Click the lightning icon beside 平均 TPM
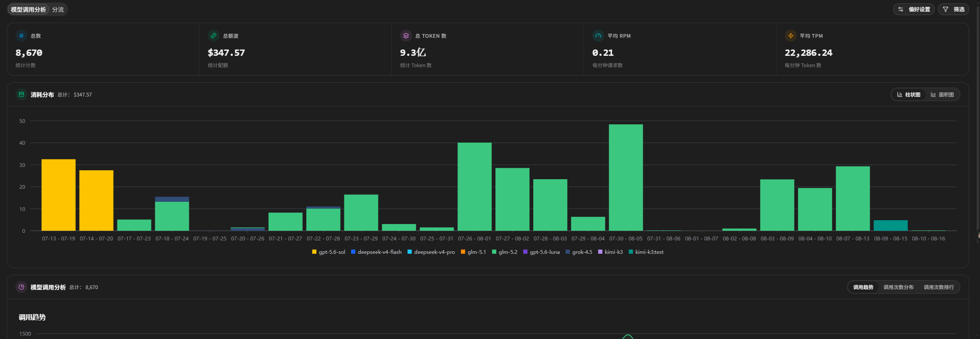 click(x=790, y=36)
